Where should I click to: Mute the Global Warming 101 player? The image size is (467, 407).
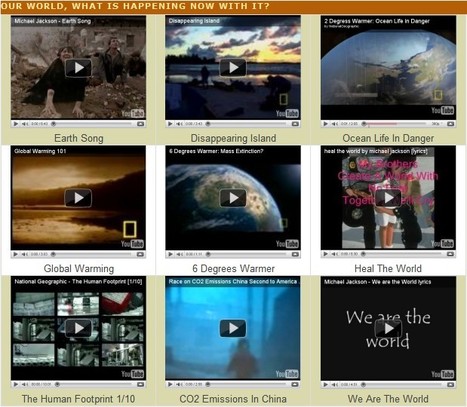25,254
